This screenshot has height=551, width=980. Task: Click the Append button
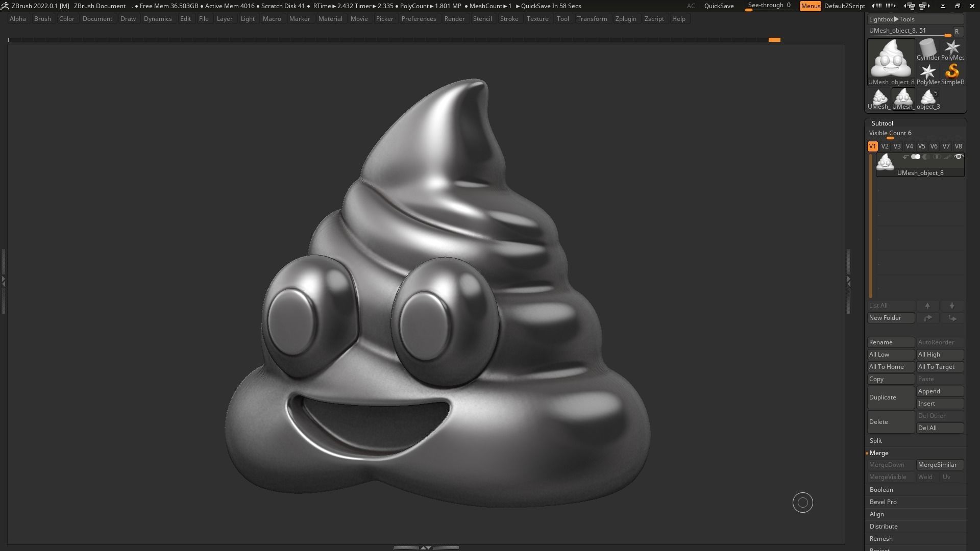[940, 391]
